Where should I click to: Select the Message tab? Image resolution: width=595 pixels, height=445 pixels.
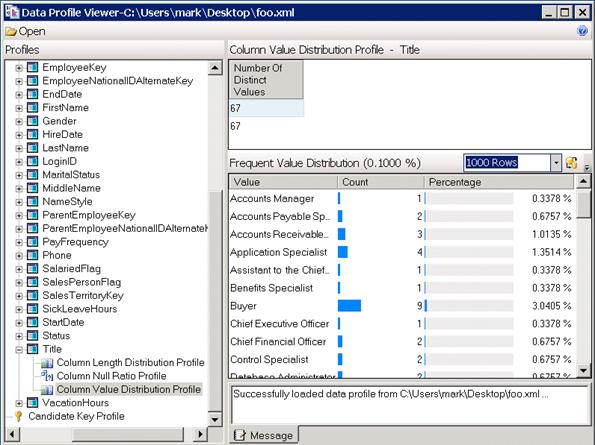[264, 435]
